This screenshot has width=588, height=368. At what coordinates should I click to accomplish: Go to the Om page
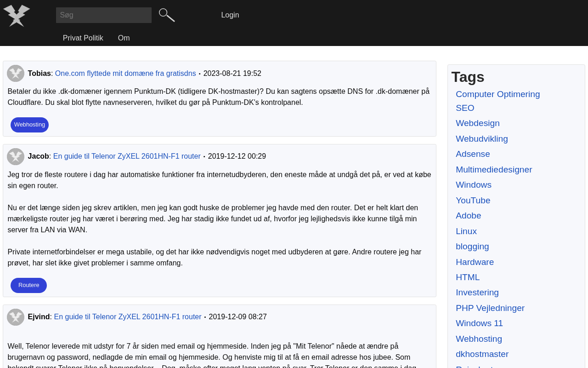124,38
